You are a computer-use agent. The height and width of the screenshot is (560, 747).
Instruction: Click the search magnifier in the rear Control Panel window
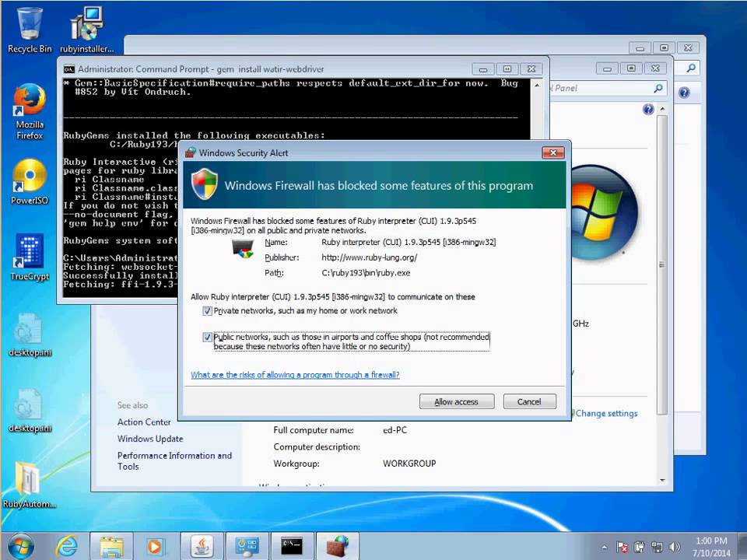(691, 68)
